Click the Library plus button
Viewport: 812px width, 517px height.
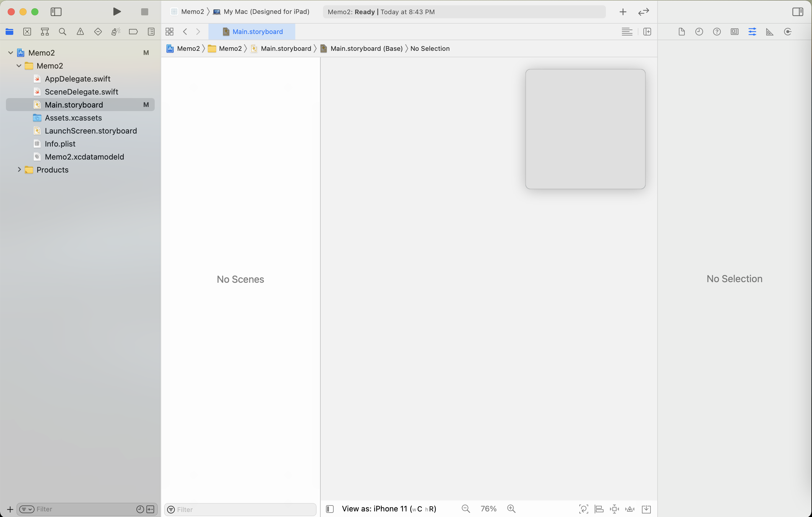622,12
